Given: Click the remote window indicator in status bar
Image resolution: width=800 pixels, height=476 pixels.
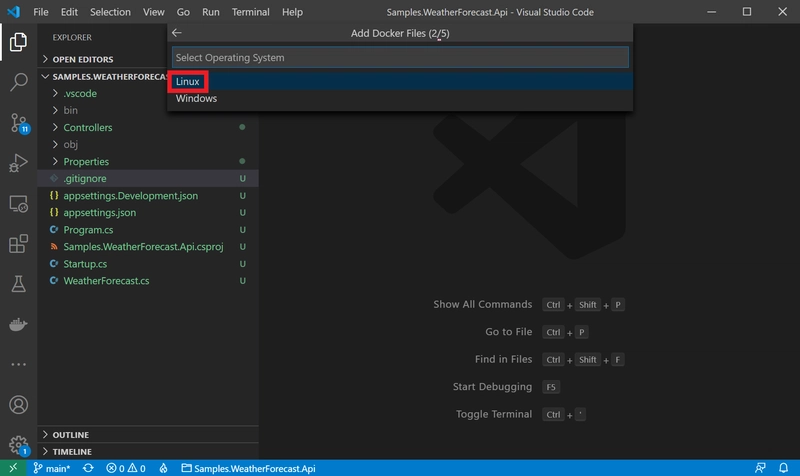Looking at the screenshot, I should coord(13,468).
